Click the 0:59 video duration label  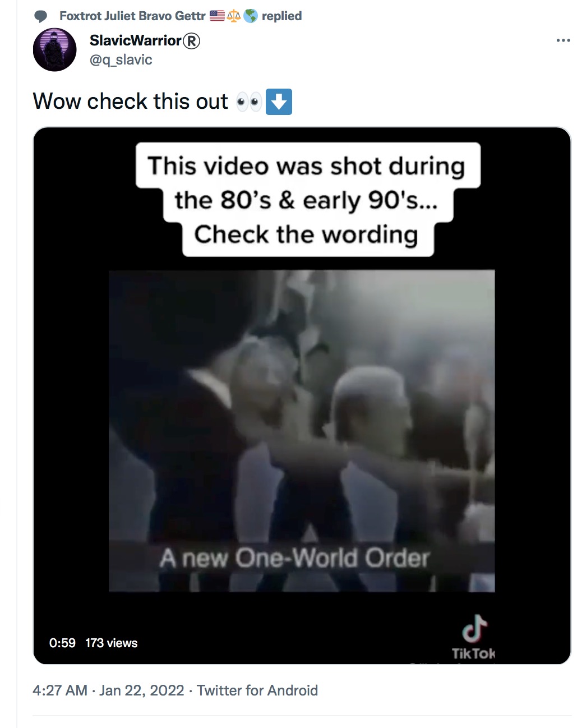62,643
